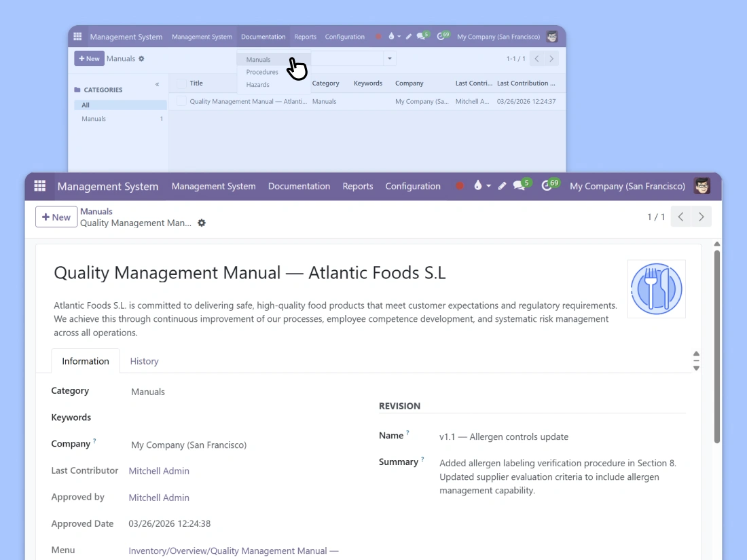Click the Company field help question mark
747x560 pixels.
[94, 441]
